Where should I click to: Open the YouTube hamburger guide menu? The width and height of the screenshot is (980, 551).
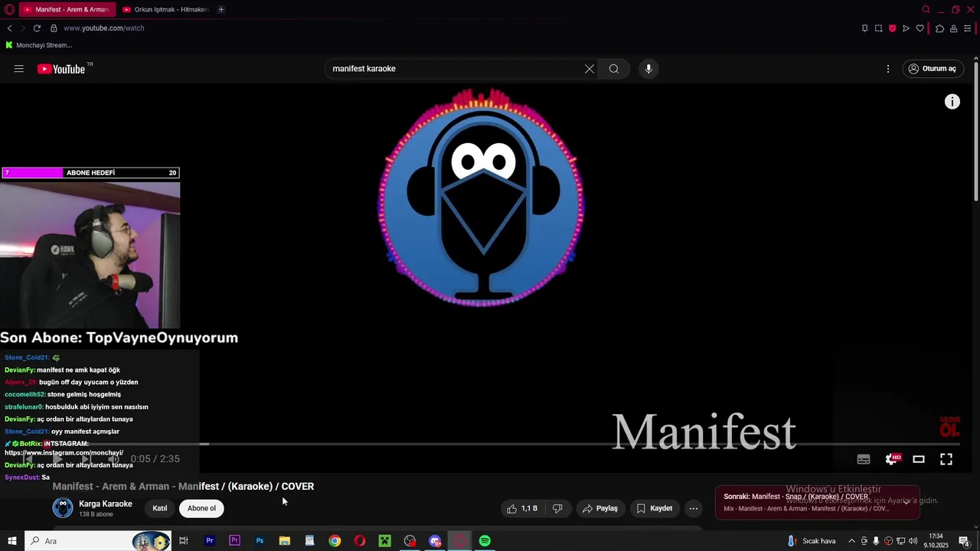pos(19,69)
